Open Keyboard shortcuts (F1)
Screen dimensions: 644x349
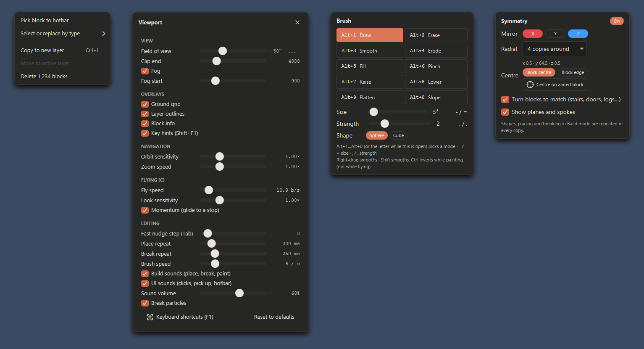click(x=180, y=317)
